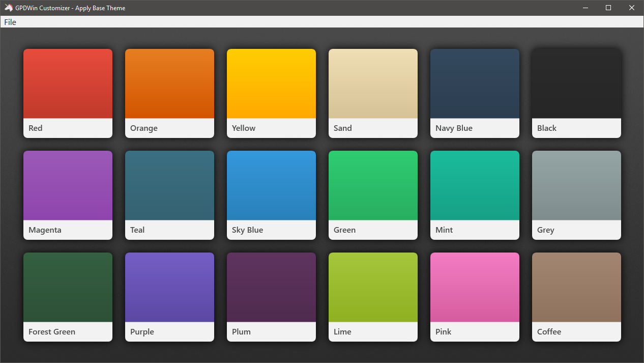Pick the Sand color theme
Screen dimensions: 644x363
coord(373,93)
